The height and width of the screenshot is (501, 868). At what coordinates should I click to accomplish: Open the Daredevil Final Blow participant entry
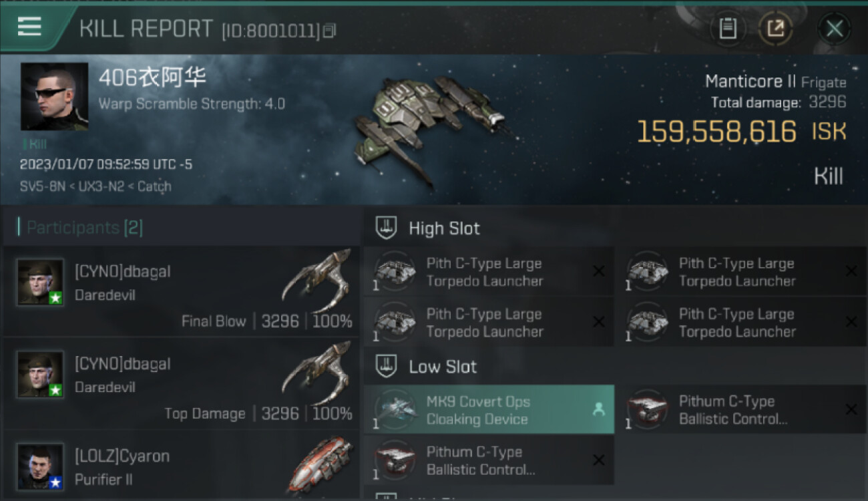point(180,291)
